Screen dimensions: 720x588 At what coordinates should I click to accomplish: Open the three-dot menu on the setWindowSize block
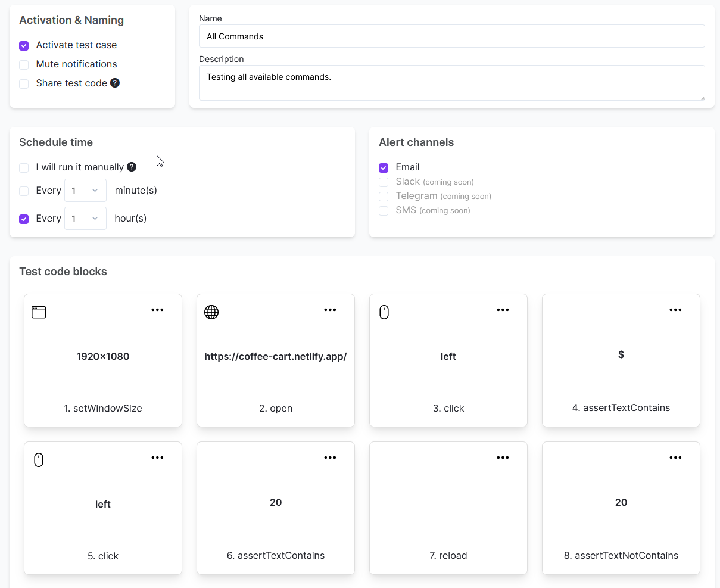157,309
